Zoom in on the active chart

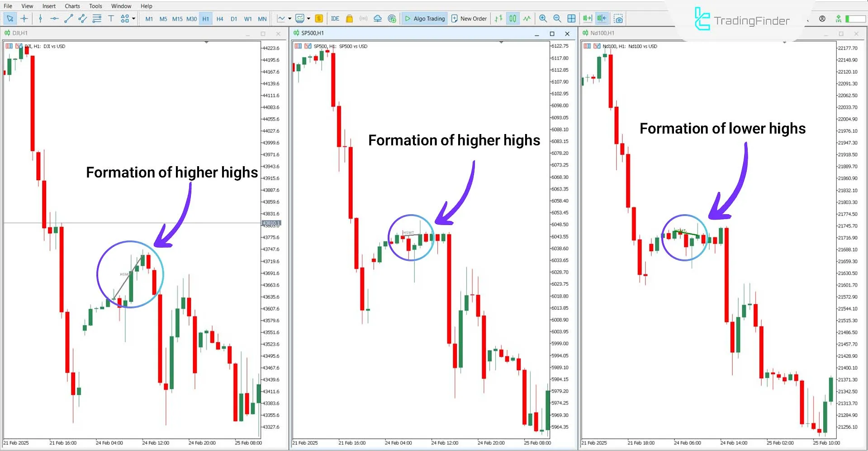coord(543,19)
